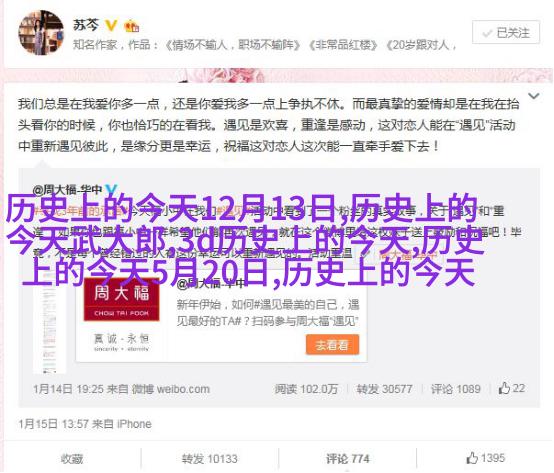Viewport: 554px width, 473px height.
Task: Like the post with thumbs-up 1395
Action: point(485,458)
